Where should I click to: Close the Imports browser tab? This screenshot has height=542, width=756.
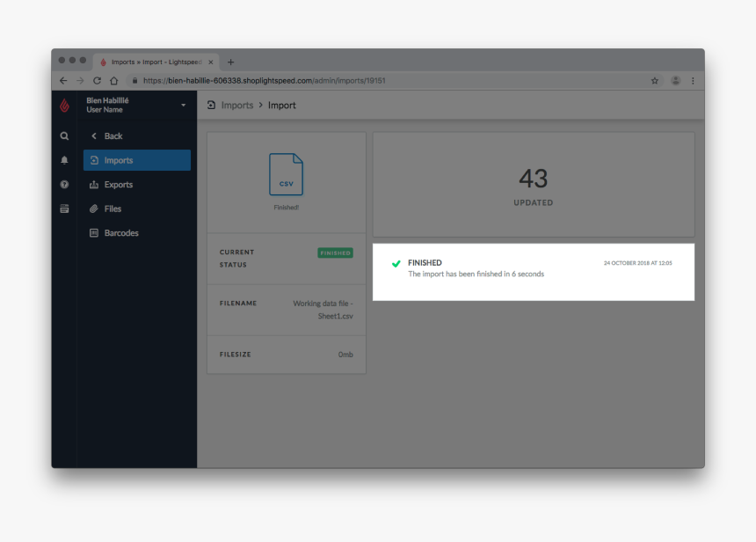[211, 62]
